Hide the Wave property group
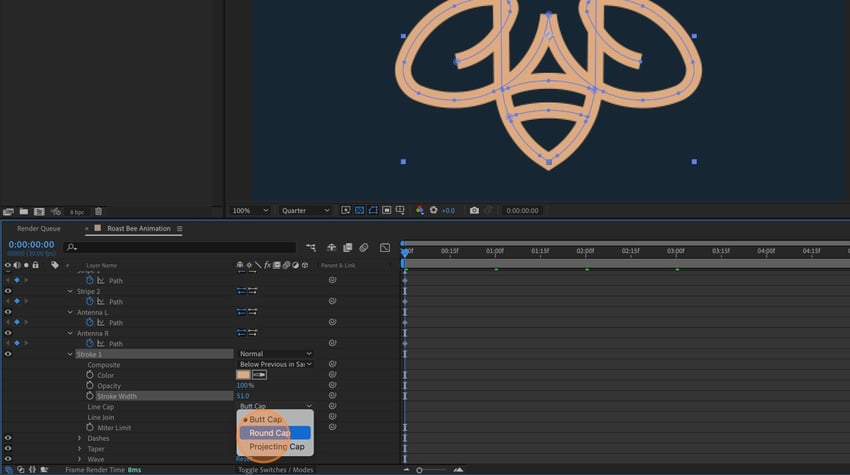850x475 pixels. click(x=8, y=459)
